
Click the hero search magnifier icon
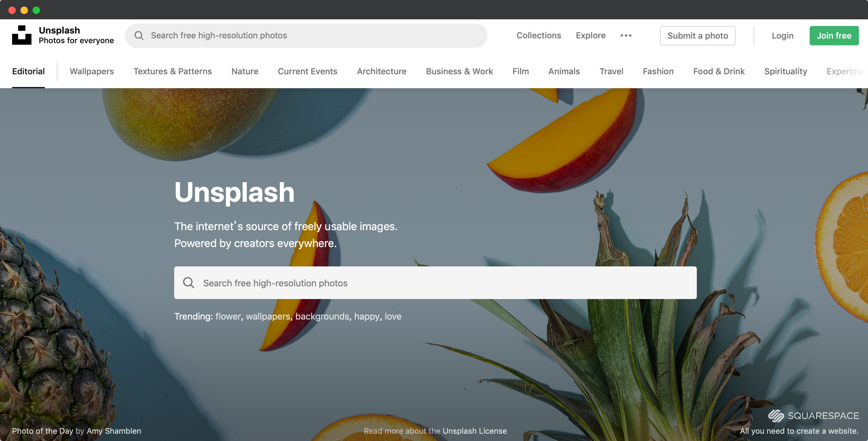(x=188, y=283)
